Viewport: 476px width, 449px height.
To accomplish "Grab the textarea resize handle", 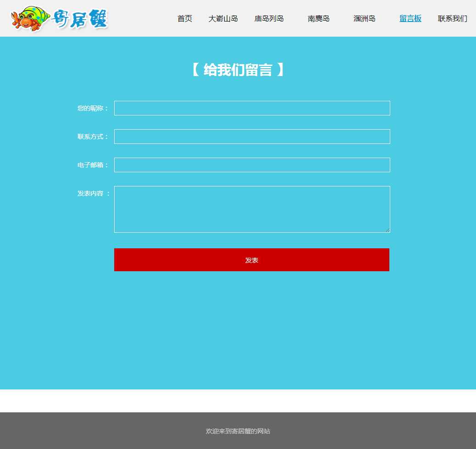I will tap(387, 230).
